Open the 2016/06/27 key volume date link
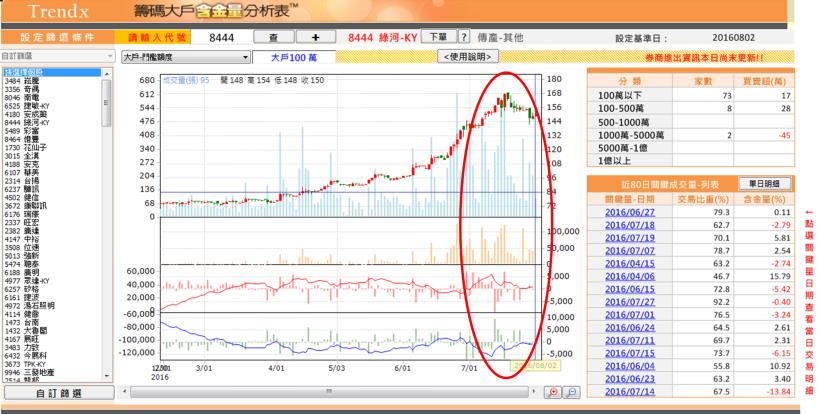The image size is (820, 414). pyautogui.click(x=630, y=212)
